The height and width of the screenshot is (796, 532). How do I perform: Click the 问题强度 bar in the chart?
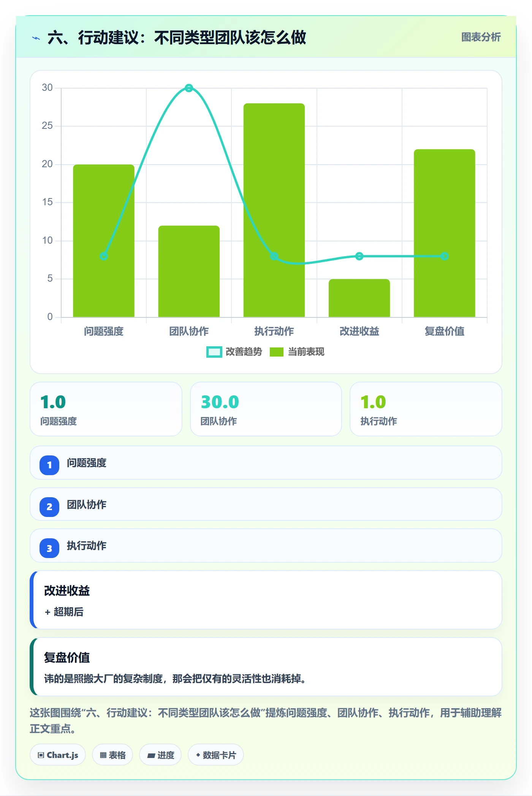click(104, 240)
